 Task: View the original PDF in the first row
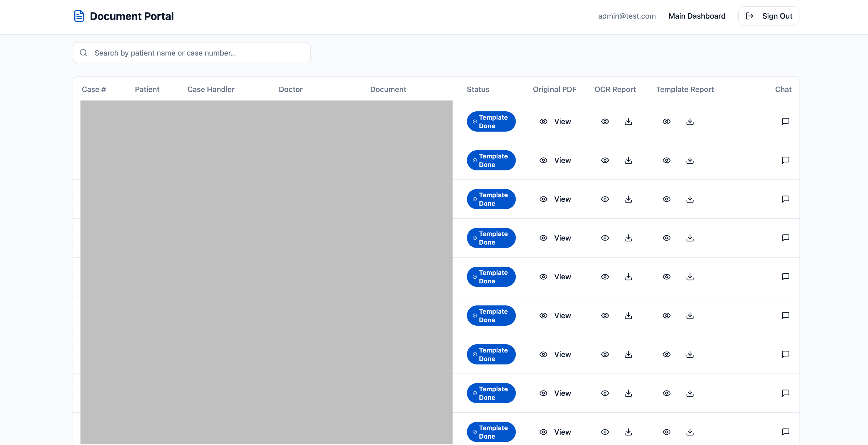555,121
